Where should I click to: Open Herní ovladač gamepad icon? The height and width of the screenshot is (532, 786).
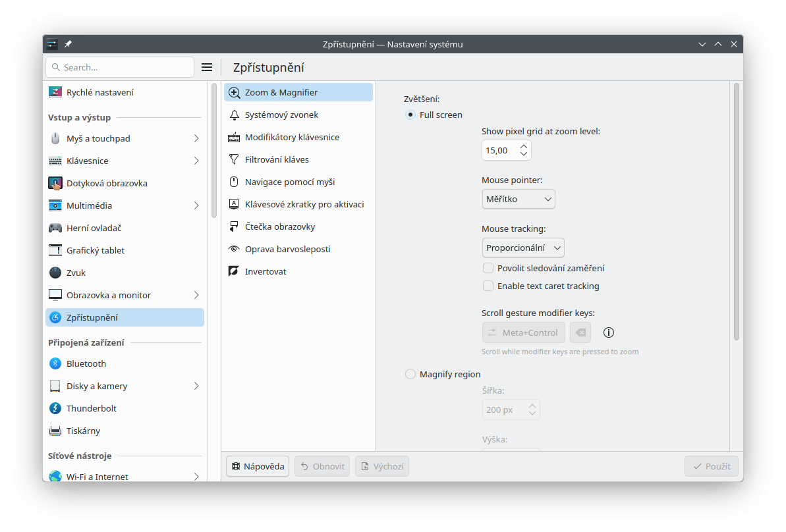(55, 228)
